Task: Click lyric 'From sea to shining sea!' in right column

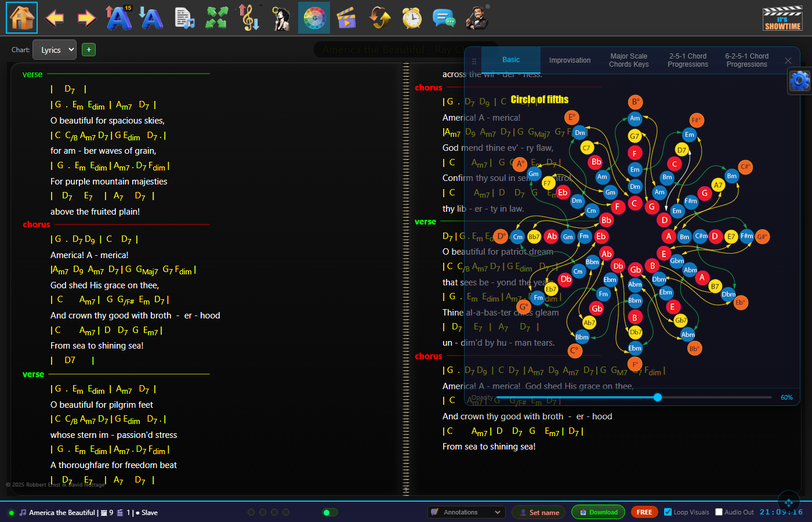Action: (489, 447)
